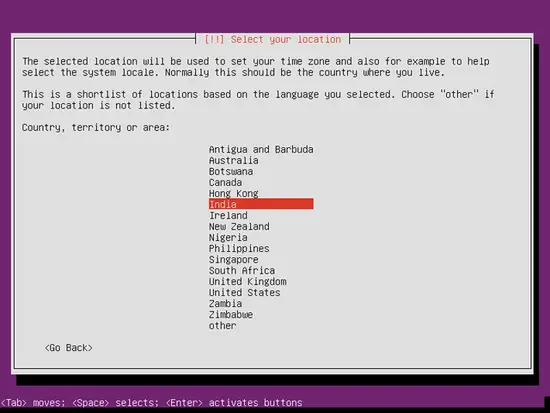
Task: Select Antigua and Barbuda from the list
Action: click(x=261, y=149)
